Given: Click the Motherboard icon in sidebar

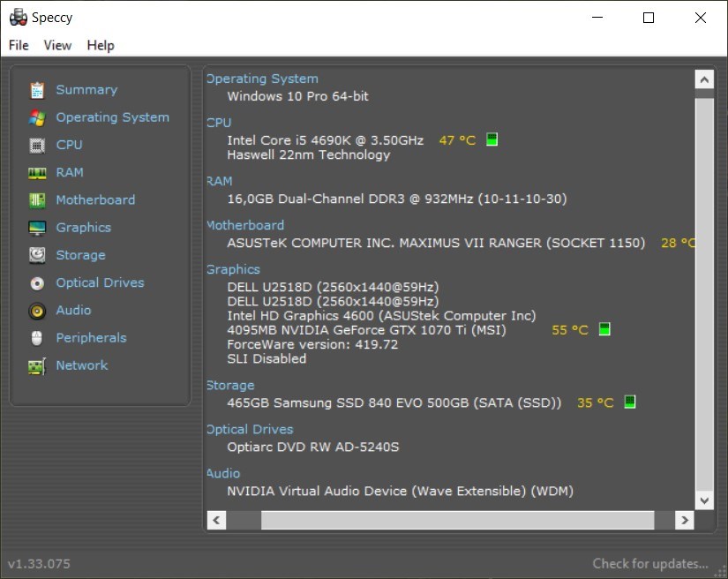Looking at the screenshot, I should pos(37,200).
